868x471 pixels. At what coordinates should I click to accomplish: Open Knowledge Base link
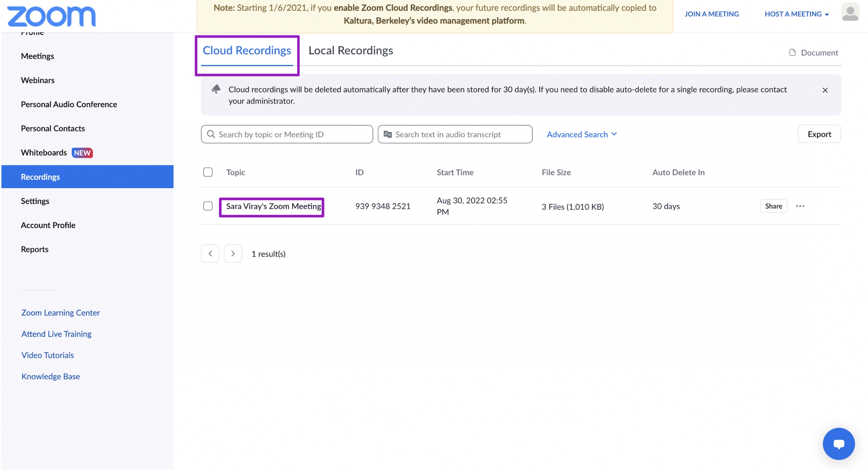51,376
